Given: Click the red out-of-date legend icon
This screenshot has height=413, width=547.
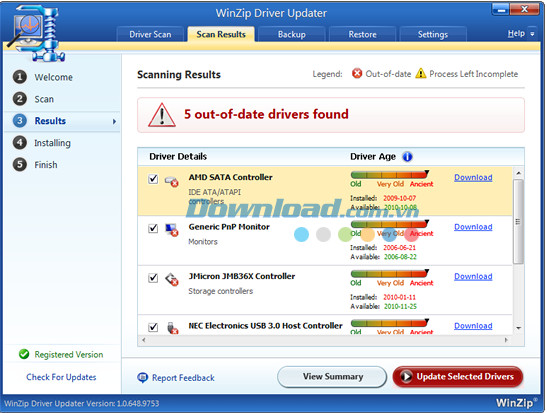Looking at the screenshot, I should (x=357, y=73).
